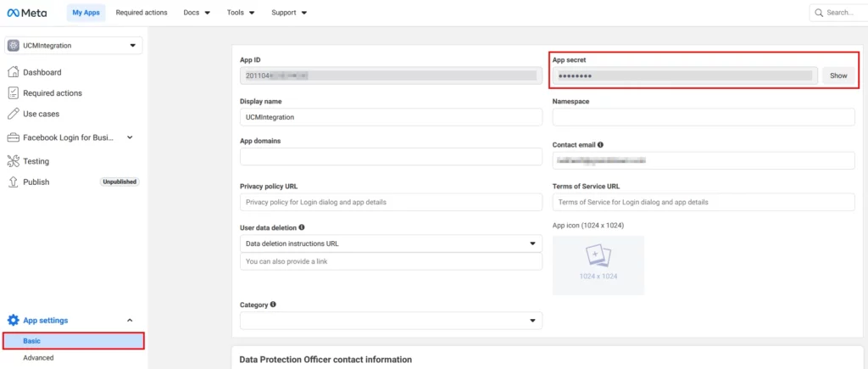Click the Publish upload icon
This screenshot has width=868, height=369.
[x=14, y=182]
